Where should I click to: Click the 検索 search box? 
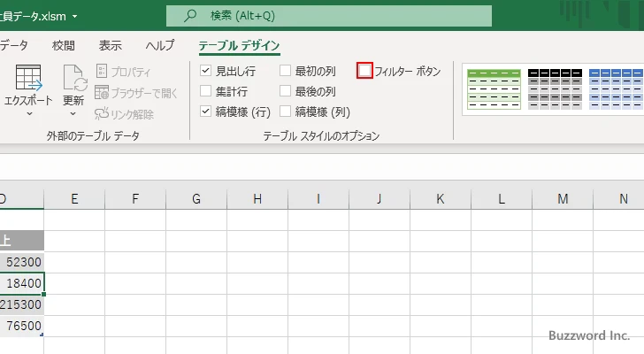(x=329, y=16)
